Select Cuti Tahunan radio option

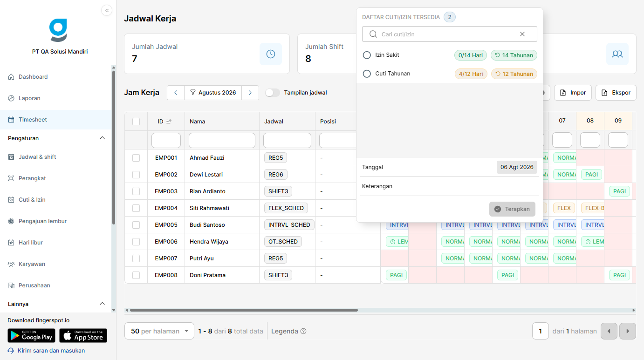(x=367, y=74)
